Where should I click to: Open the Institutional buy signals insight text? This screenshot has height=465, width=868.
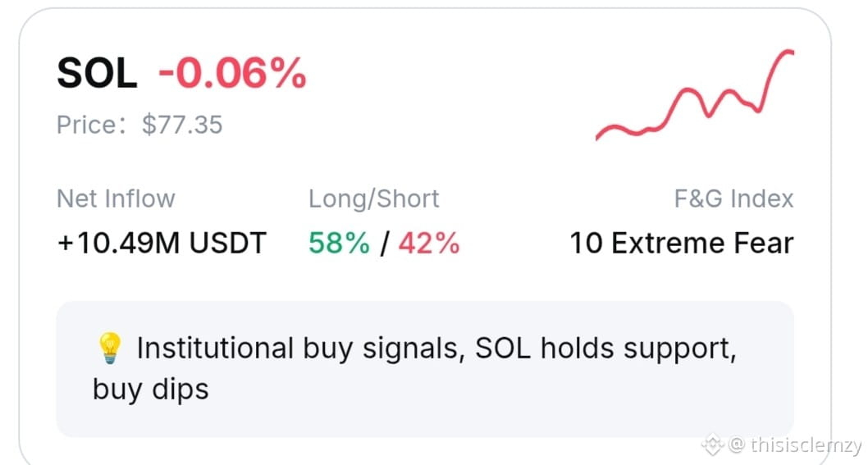(x=436, y=349)
